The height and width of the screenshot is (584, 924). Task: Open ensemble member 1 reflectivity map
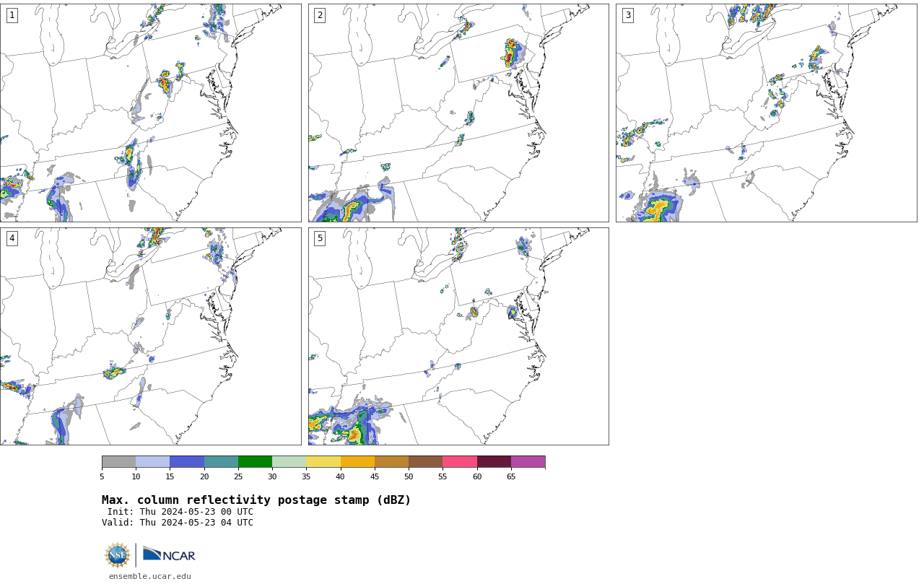tap(150, 113)
